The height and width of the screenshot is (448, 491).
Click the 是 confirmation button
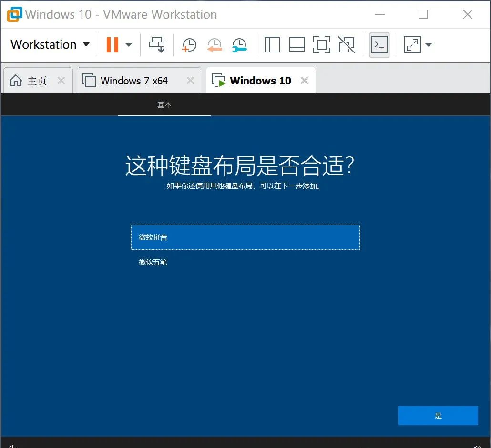click(438, 415)
